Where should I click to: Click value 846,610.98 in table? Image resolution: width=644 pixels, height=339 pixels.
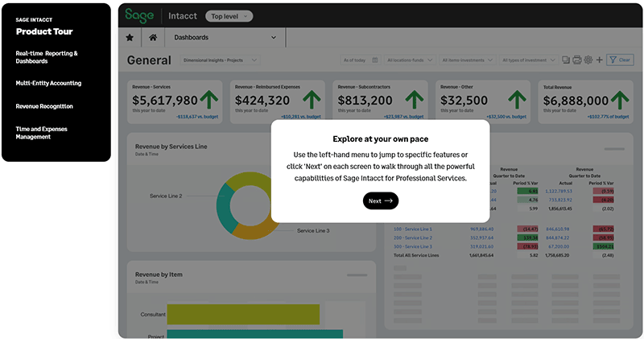tap(557, 229)
